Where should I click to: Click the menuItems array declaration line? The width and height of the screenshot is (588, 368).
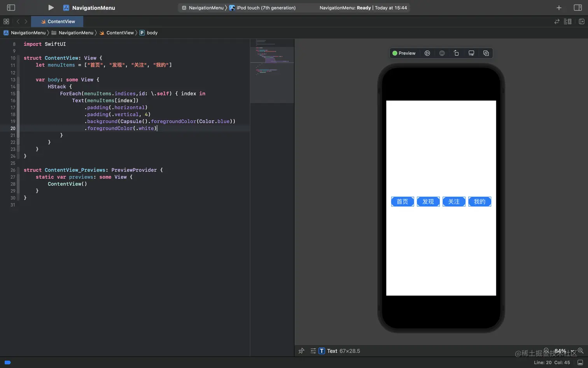point(103,65)
